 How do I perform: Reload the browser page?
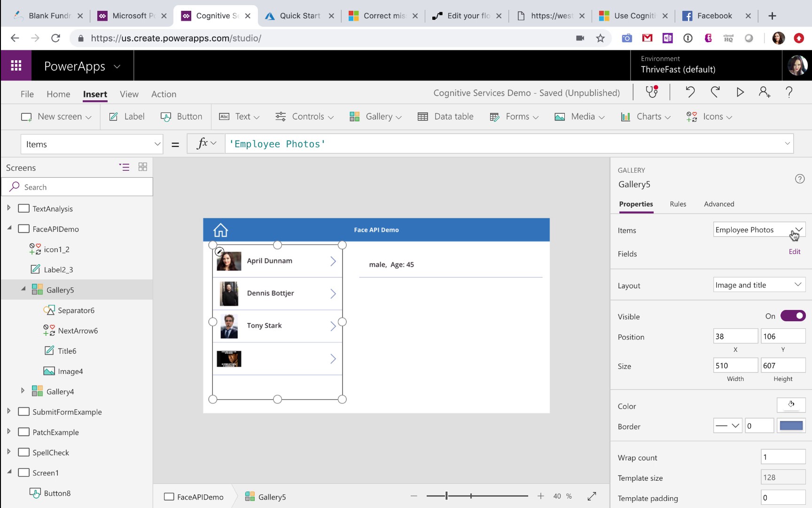(x=55, y=38)
